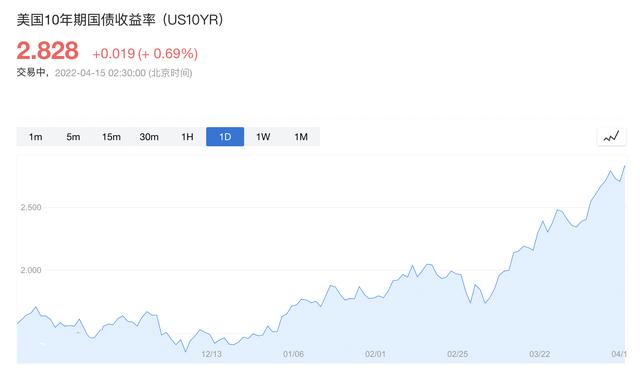Click the 2.828 current yield value
Viewport: 640px width, 373px height.
click(x=47, y=51)
